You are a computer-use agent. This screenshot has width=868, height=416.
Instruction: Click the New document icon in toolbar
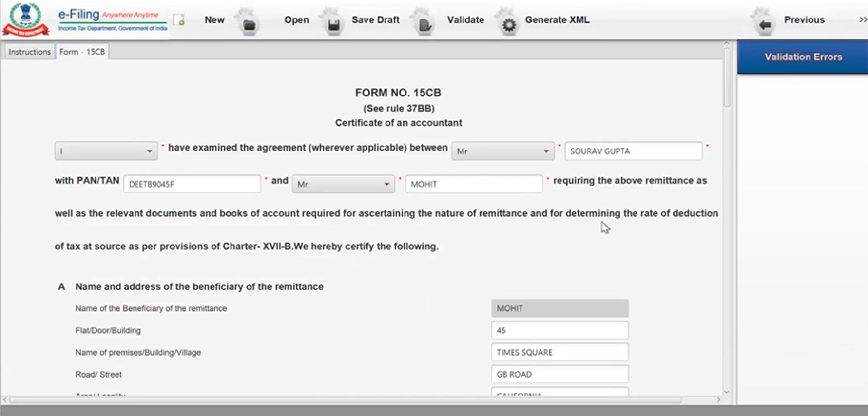(179, 20)
